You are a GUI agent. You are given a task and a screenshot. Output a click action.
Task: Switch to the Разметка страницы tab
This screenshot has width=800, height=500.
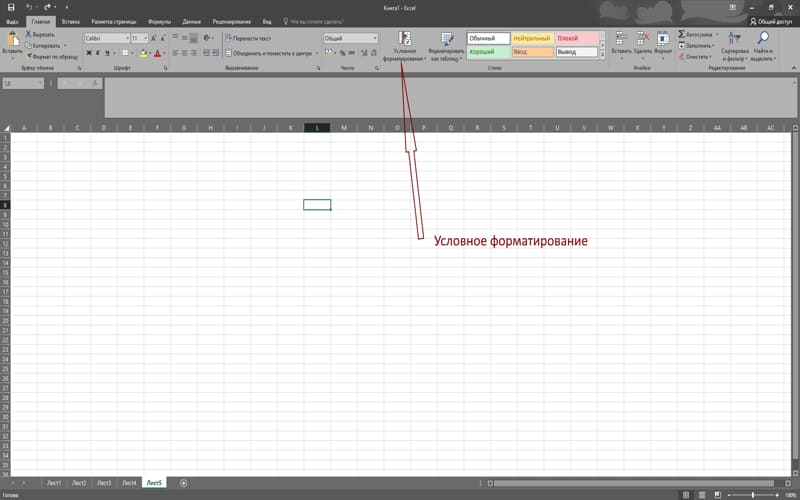pyautogui.click(x=114, y=22)
